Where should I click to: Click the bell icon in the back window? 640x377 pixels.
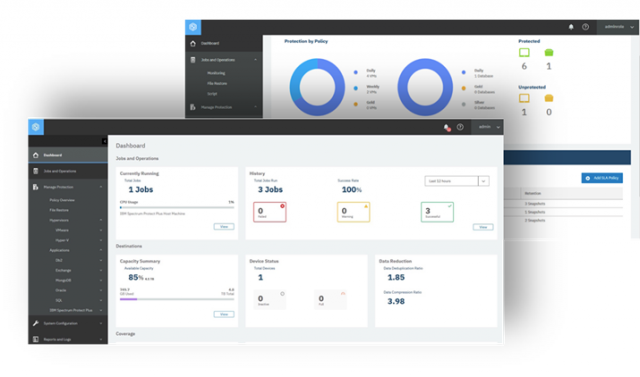click(571, 27)
